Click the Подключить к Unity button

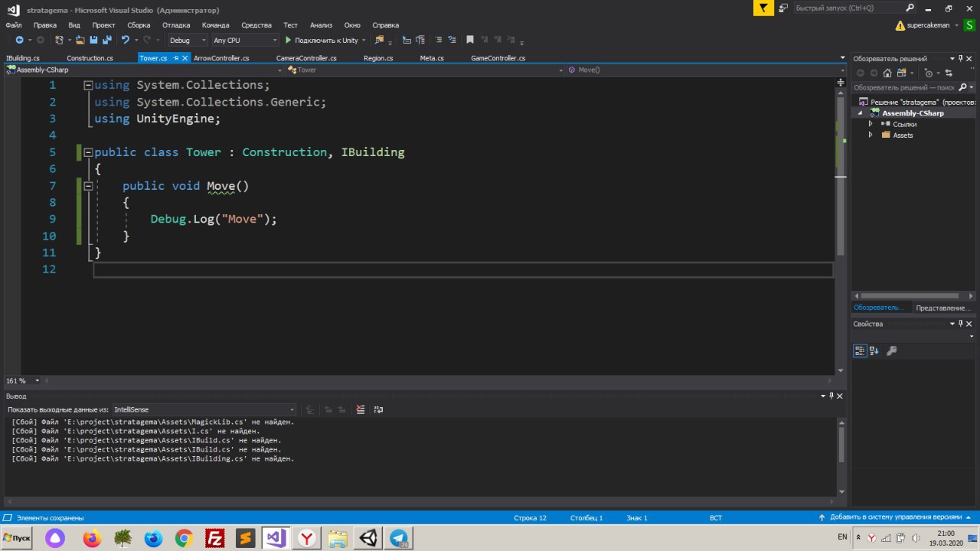(x=322, y=40)
